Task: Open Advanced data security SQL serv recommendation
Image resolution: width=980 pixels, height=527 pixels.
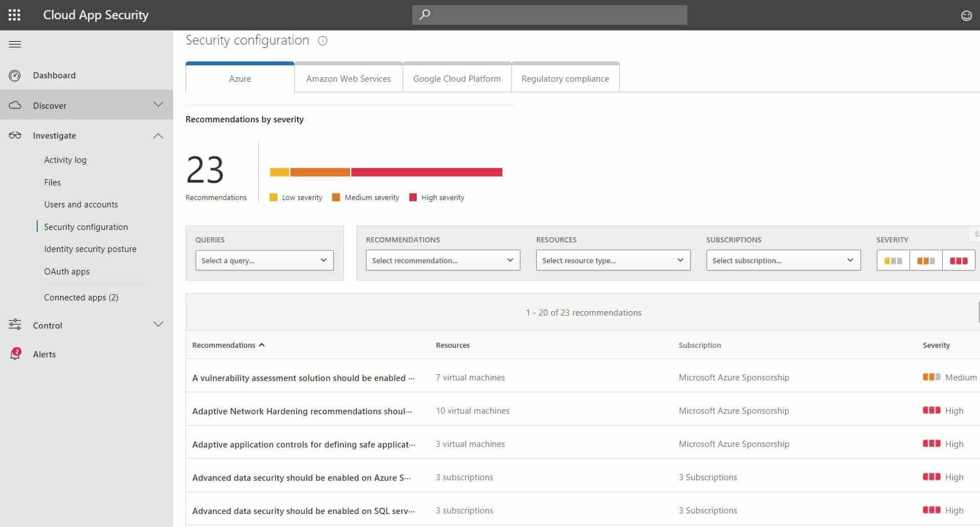Action: pyautogui.click(x=303, y=511)
